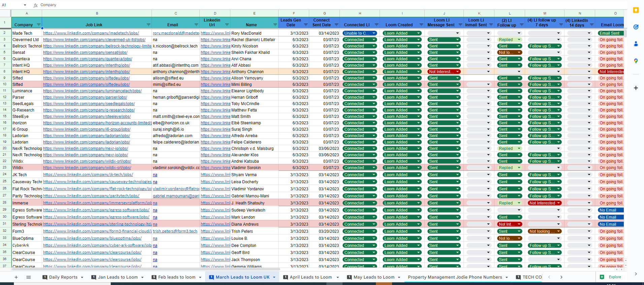Open the Name column filter icon
Viewport: 644px width, 285px height.
(x=276, y=25)
